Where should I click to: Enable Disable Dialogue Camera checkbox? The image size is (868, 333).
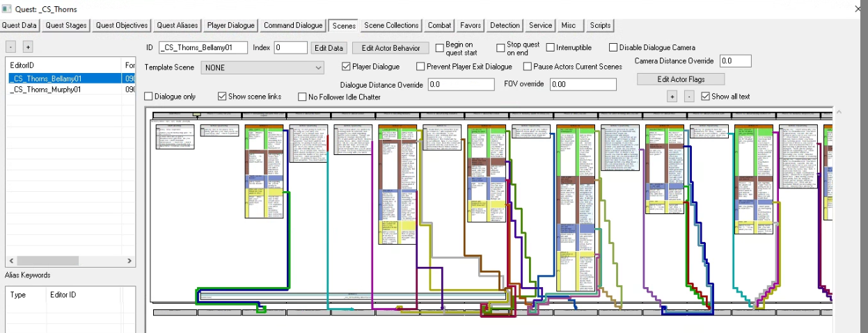(613, 48)
